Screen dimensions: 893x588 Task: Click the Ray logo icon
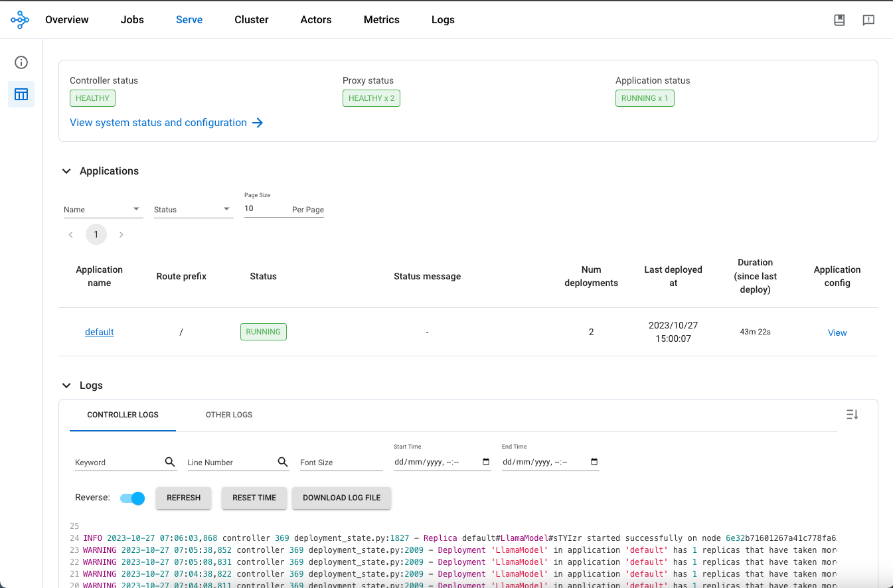tap(20, 20)
